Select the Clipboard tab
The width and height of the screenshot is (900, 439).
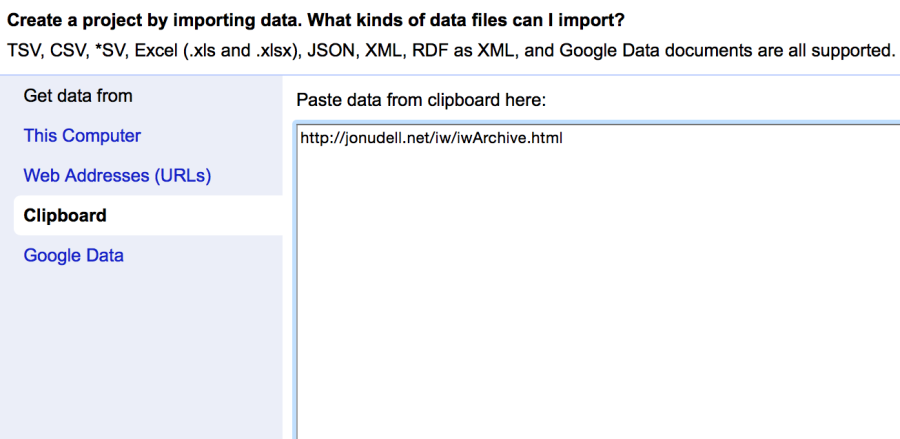tap(65, 216)
